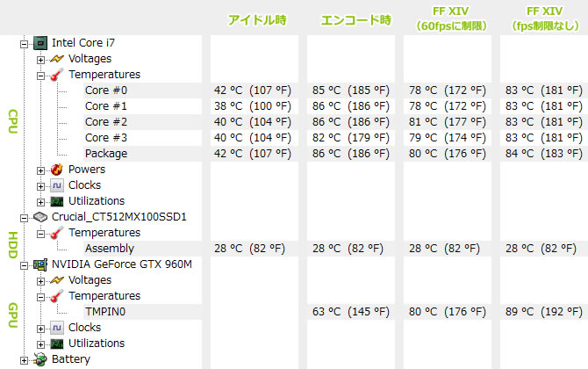Expand the CPU Clocks node under Intel Core i7
588x369 pixels.
pos(40,186)
